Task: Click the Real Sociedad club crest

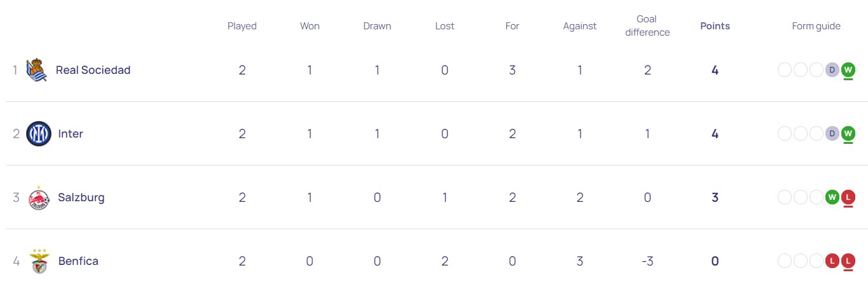Action: 37,70
